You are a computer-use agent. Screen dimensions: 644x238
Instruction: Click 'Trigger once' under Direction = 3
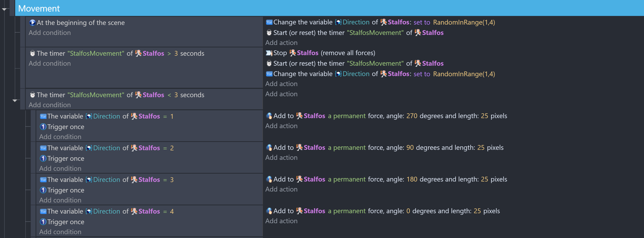coord(66,191)
